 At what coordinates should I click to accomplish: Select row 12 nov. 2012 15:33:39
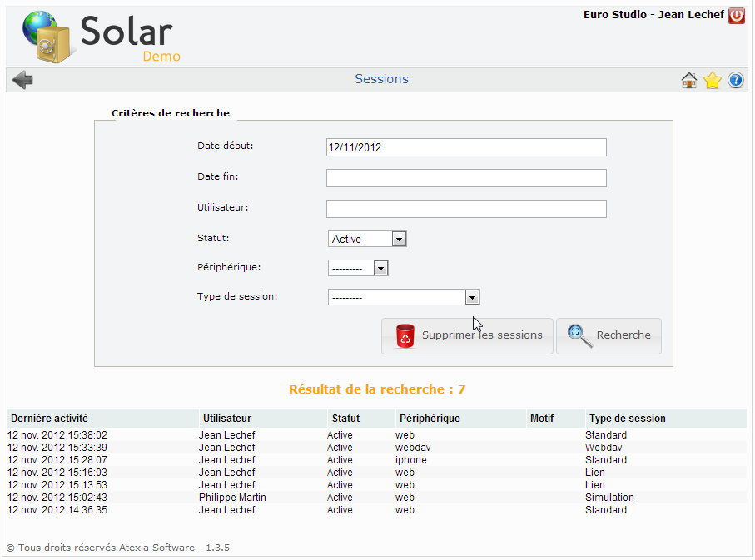tap(376, 448)
